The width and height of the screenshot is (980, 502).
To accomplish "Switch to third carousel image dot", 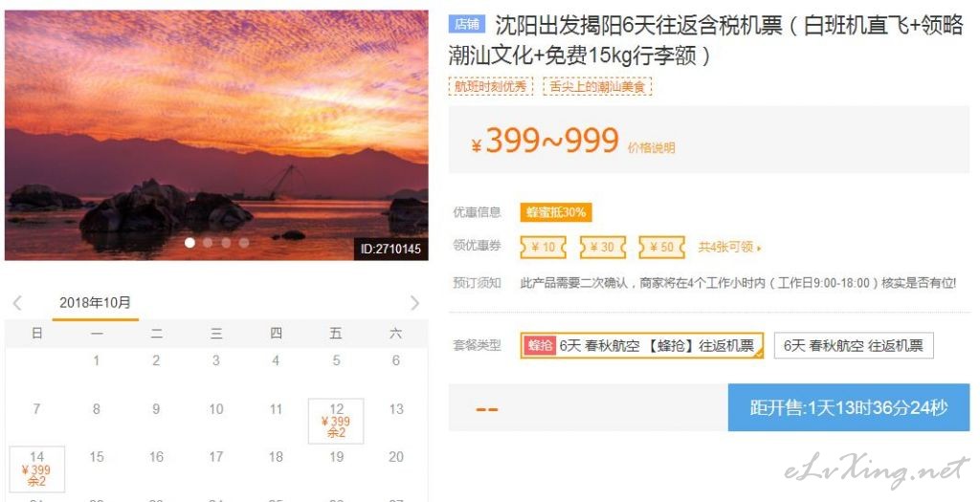I will pos(226,242).
